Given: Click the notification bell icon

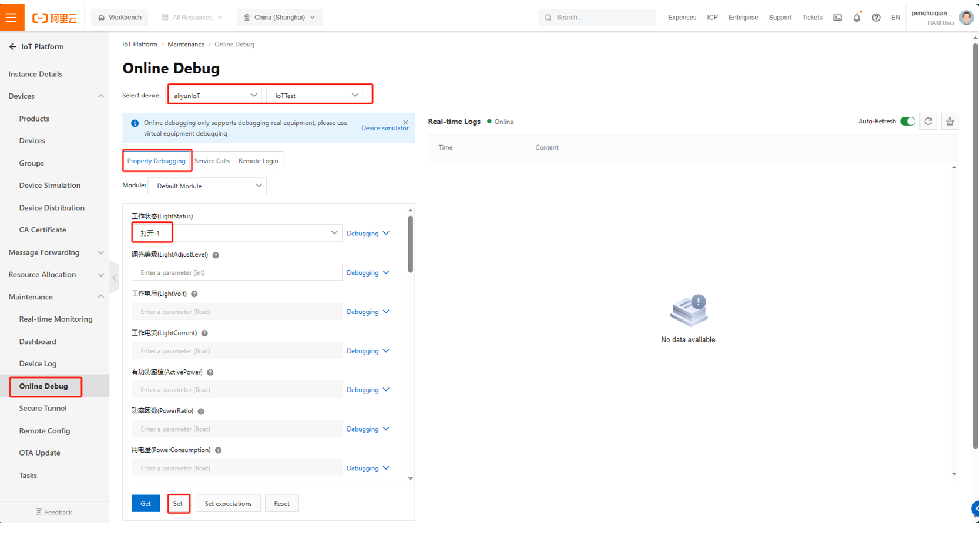Looking at the screenshot, I should point(857,18).
